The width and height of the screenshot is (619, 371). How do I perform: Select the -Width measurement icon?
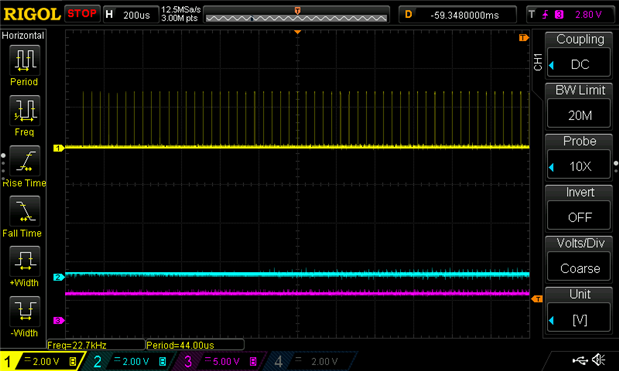pyautogui.click(x=24, y=311)
